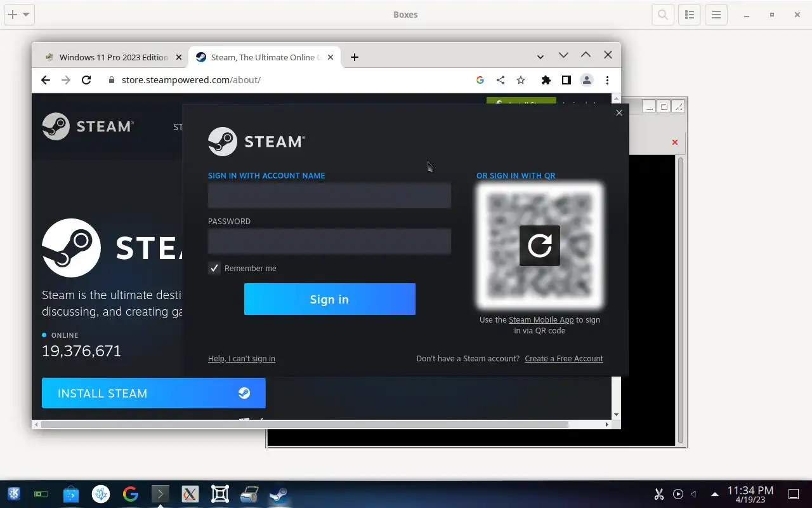Open browser three-dot menu

coord(607,80)
